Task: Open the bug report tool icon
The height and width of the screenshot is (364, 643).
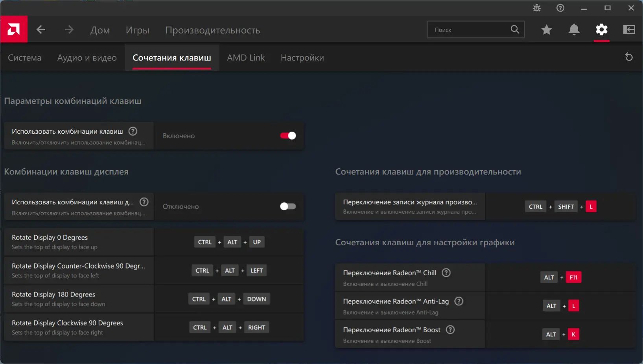Action: click(x=537, y=8)
